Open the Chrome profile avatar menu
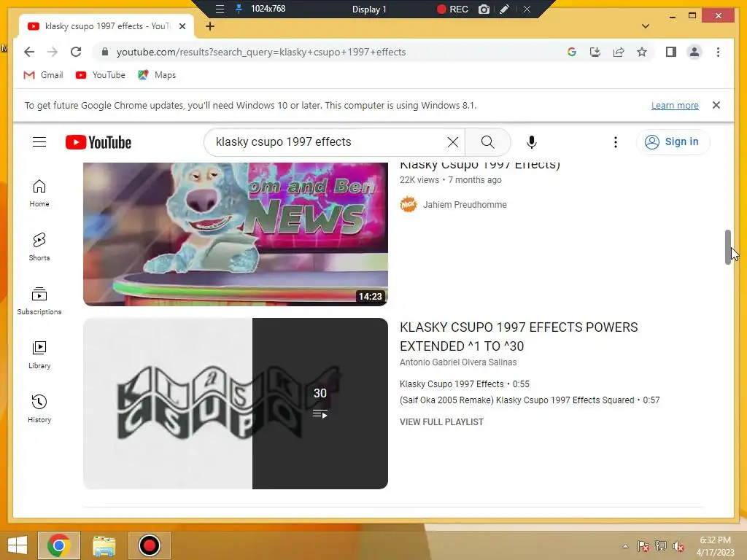The image size is (747, 560). click(x=694, y=52)
